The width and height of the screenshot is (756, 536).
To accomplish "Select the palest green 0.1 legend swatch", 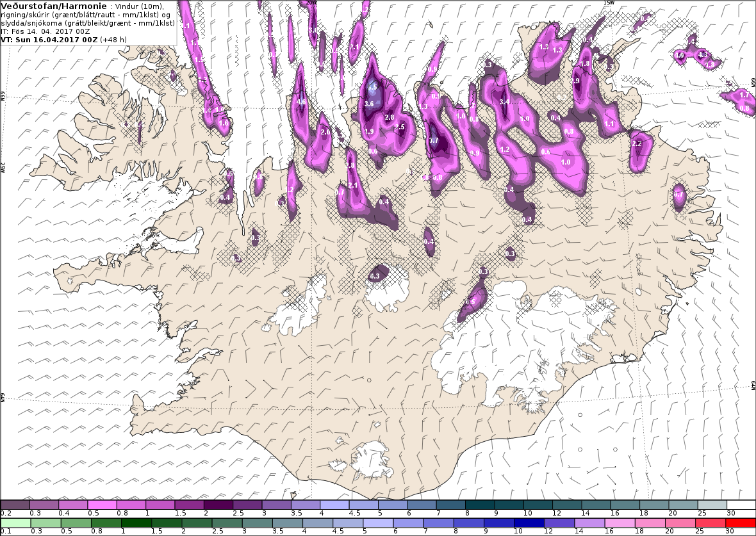I will [15, 523].
